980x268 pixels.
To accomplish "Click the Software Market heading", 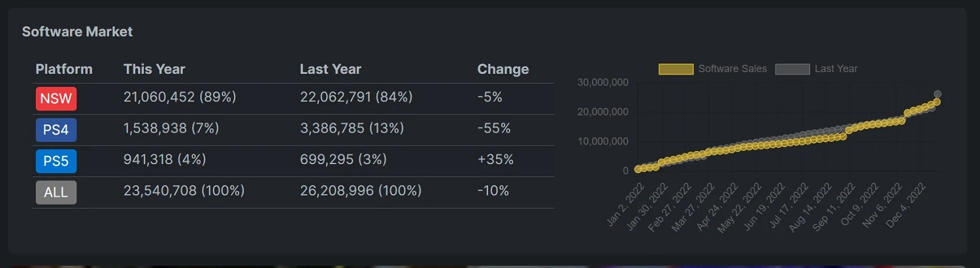I will [77, 31].
